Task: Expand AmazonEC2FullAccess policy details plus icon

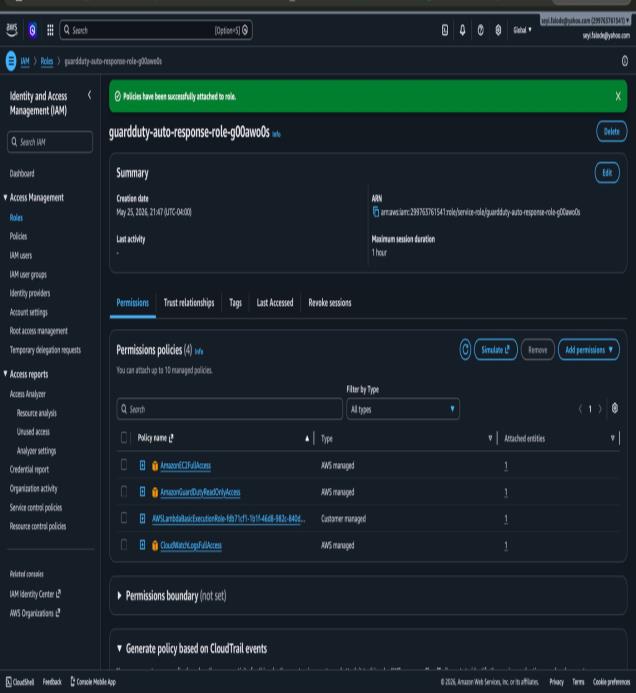Action: 142,465
